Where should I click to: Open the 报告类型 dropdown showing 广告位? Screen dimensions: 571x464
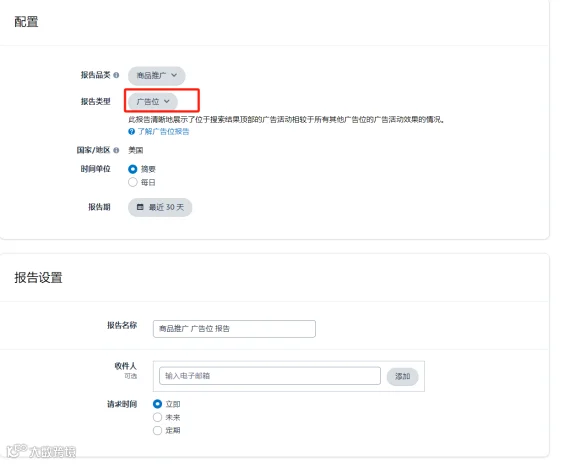coord(153,101)
